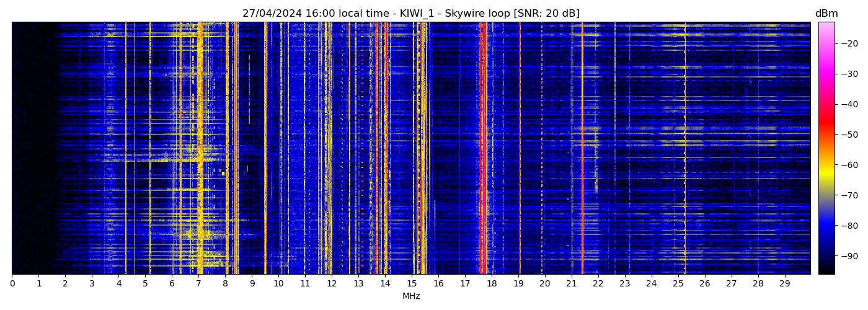Click the thin orange line near 19 MHz
The image size is (868, 310).
point(520,149)
